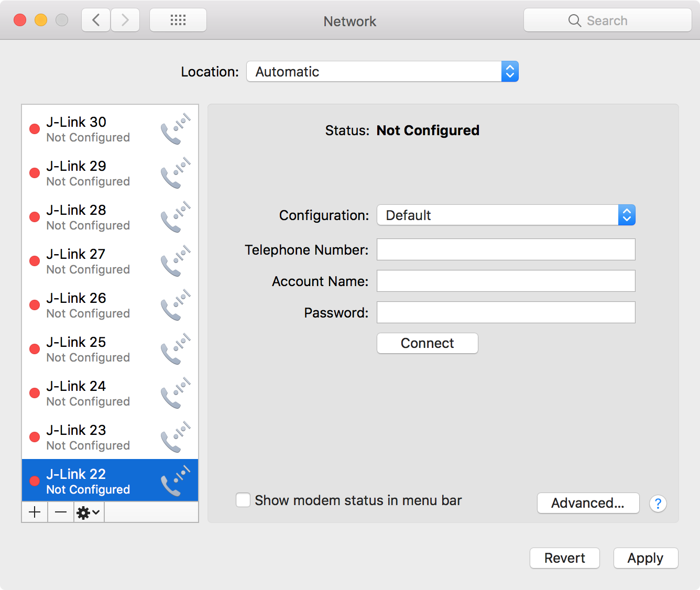
Task: Click the red status dot for J-Link 30
Action: point(35,129)
